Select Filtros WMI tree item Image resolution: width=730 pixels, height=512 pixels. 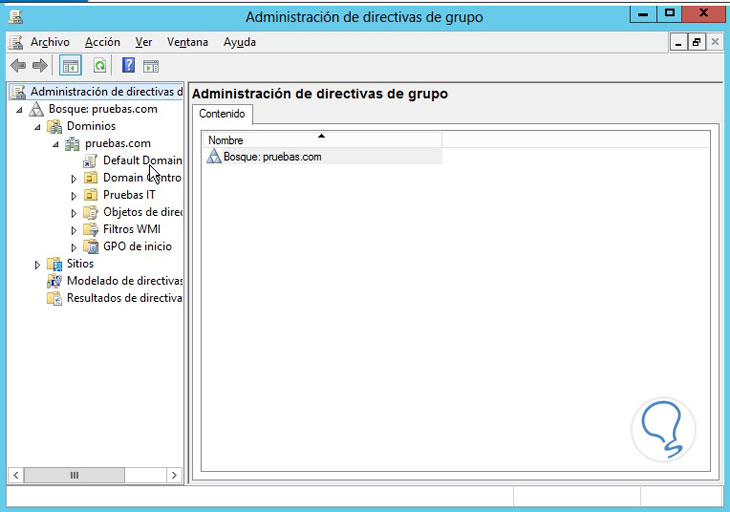coord(132,229)
